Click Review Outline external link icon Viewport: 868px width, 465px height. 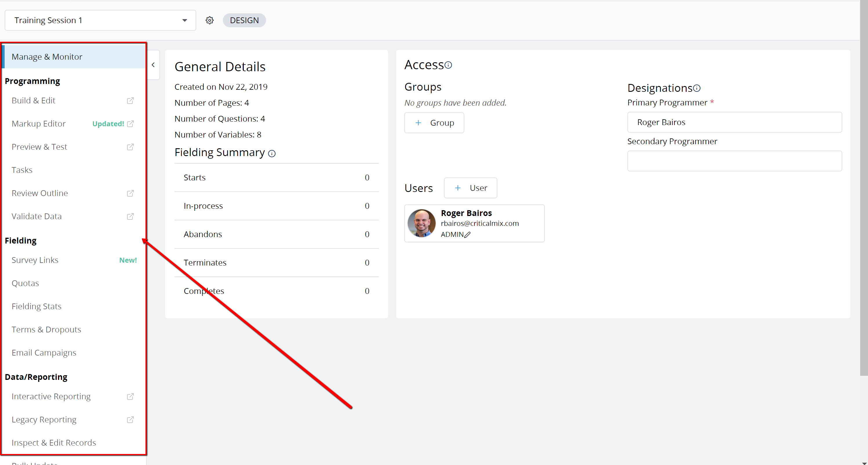130,193
